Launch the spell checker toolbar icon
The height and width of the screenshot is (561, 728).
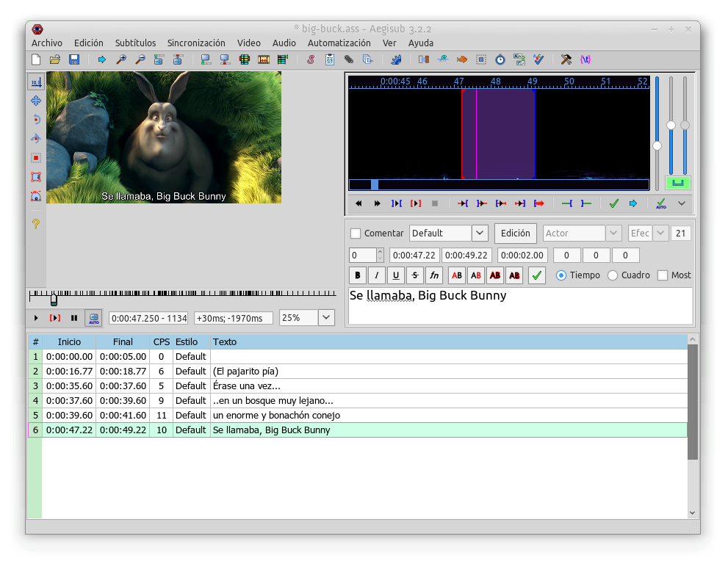539,59
